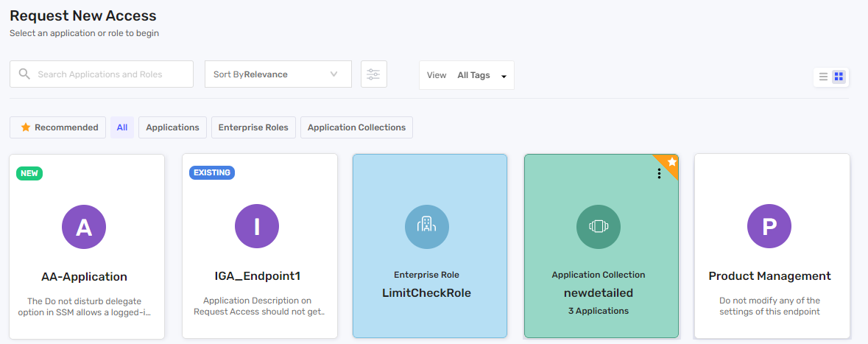The width and height of the screenshot is (868, 344).
Task: Expand the View All Tags dropdown
Action: 467,75
